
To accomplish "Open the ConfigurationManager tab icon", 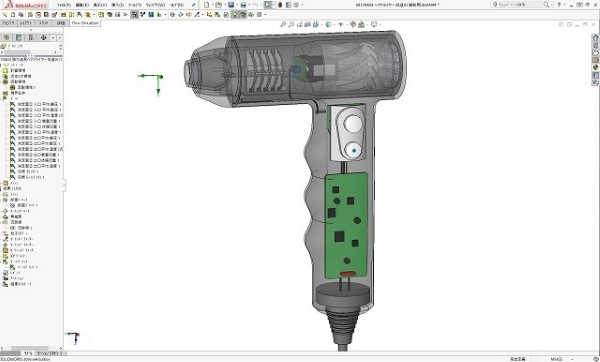I will coord(31,38).
